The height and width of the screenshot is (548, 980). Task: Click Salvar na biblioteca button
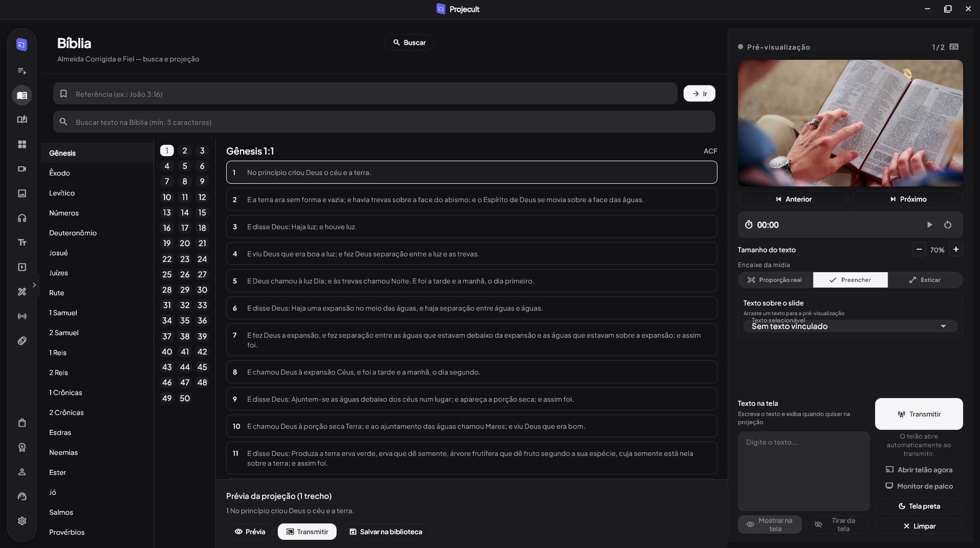[386, 532]
